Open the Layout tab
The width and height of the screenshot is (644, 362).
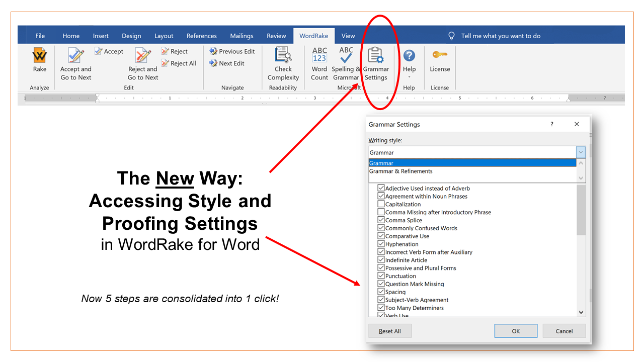(164, 36)
